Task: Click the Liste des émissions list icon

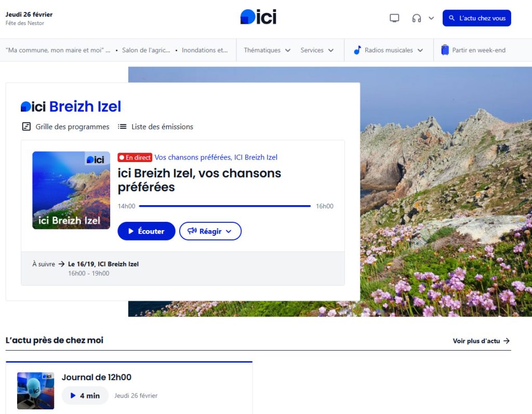Action: 122,127
